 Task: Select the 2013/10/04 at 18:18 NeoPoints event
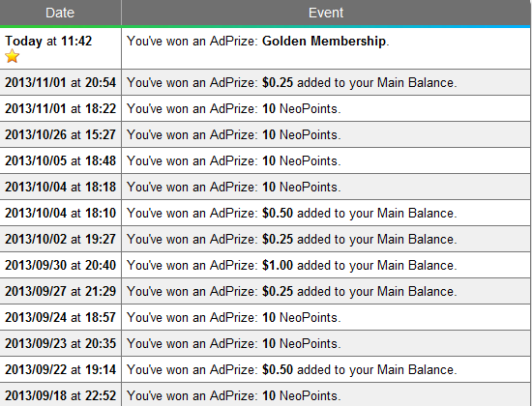[234, 187]
